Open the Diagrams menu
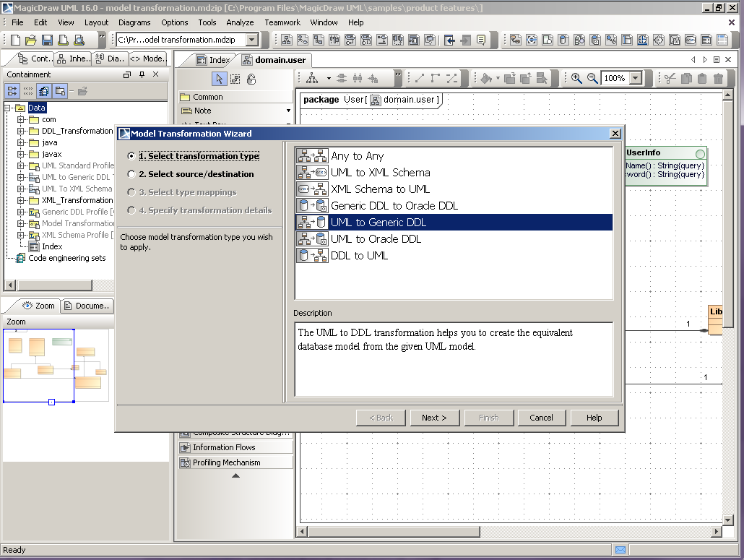This screenshot has height=560, width=744. [134, 22]
